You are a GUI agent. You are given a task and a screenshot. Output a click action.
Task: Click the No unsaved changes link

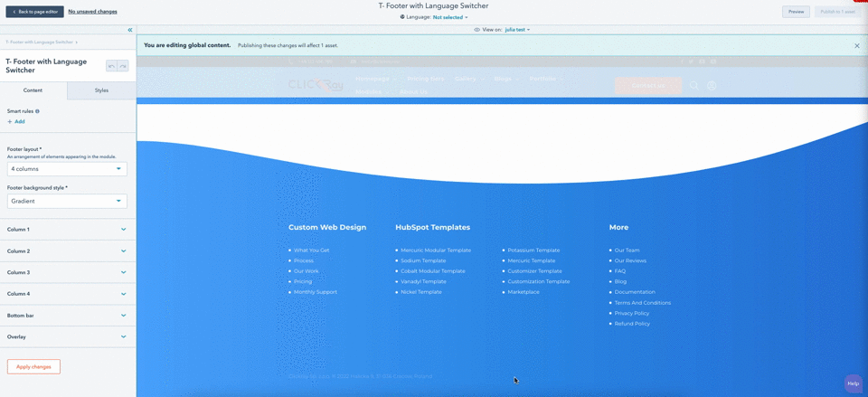point(92,12)
